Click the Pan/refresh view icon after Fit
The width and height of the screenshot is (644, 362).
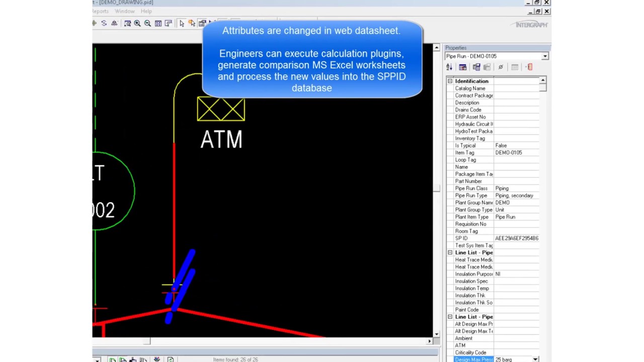(x=168, y=23)
